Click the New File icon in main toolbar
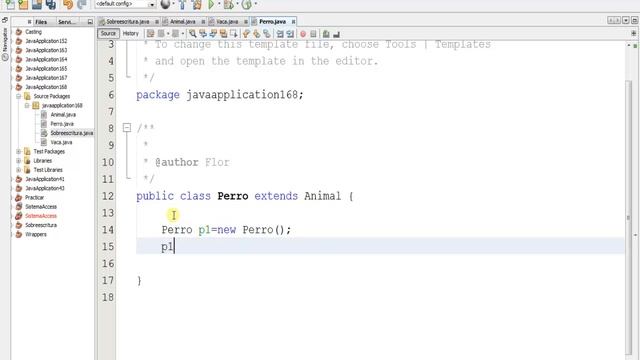Screen dimensions: 640x360 [10, 4]
